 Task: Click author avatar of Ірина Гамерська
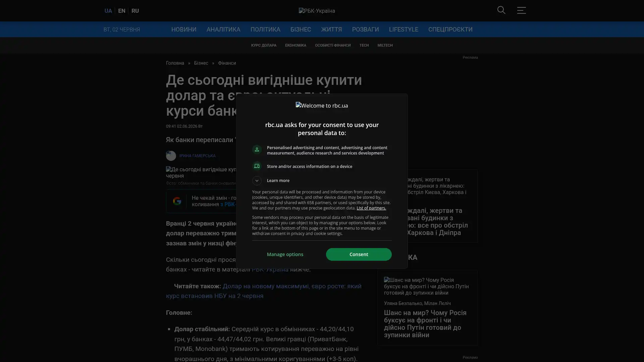171,156
